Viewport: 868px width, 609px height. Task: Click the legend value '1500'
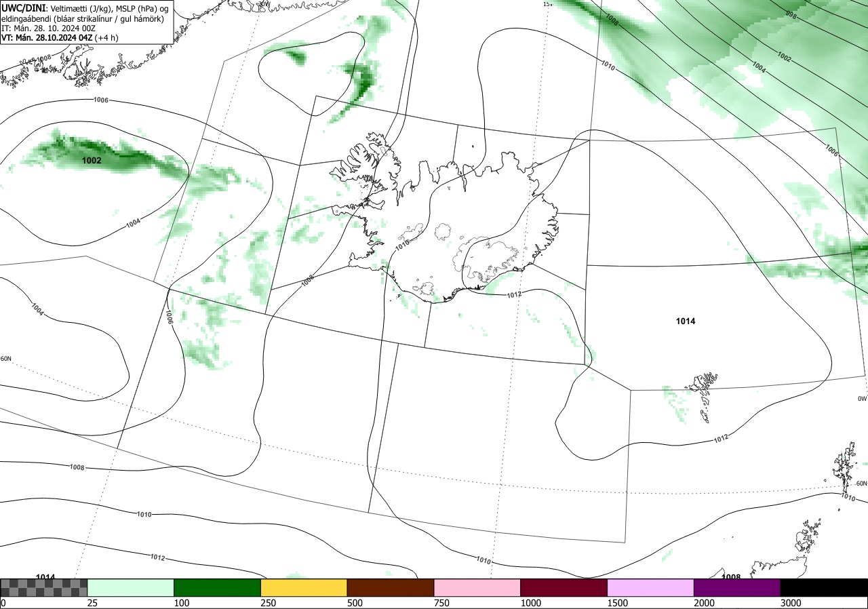coord(618,603)
